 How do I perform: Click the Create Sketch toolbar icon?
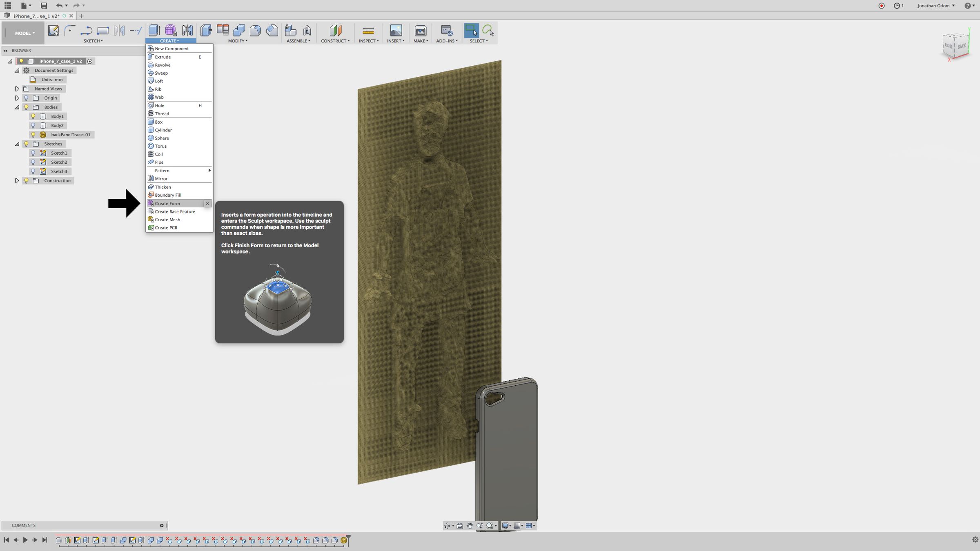[x=53, y=31]
